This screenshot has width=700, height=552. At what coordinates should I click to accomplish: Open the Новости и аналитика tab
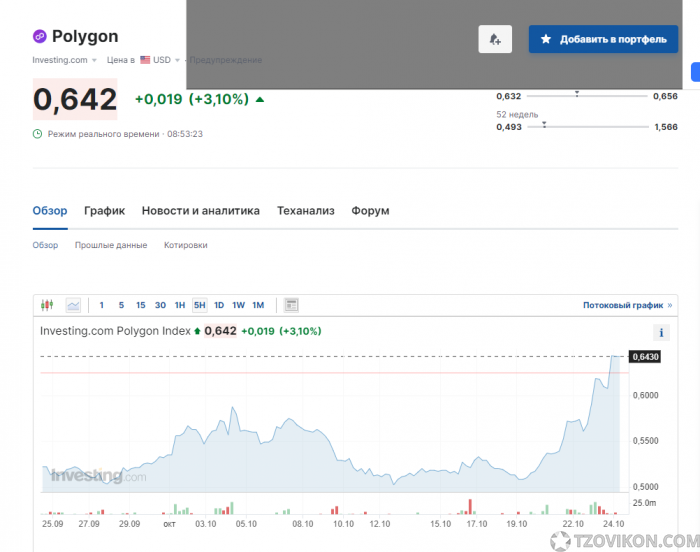[200, 211]
